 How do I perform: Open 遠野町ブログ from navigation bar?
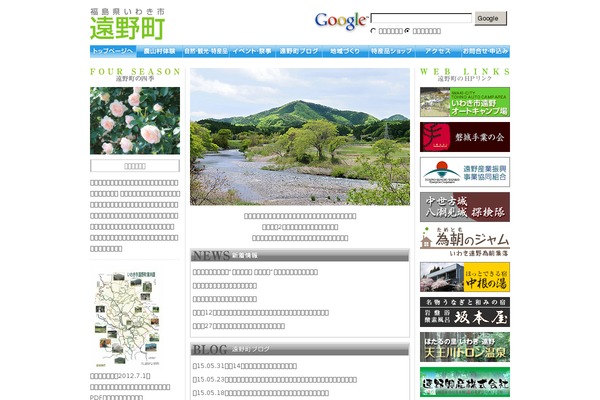coord(299,51)
